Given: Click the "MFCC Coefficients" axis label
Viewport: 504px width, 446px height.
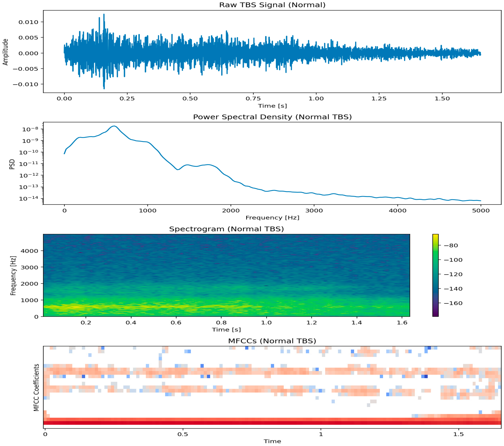Looking at the screenshot, I should pyautogui.click(x=36, y=388).
